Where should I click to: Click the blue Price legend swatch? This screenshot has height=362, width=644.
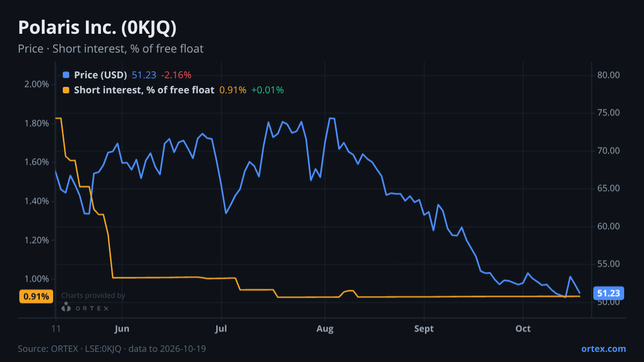[x=66, y=75]
